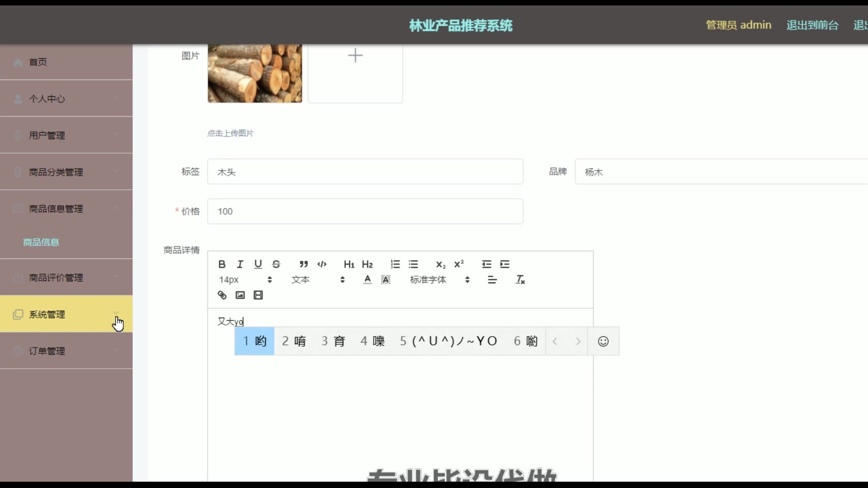Apply Heading 1 style

pos(349,264)
